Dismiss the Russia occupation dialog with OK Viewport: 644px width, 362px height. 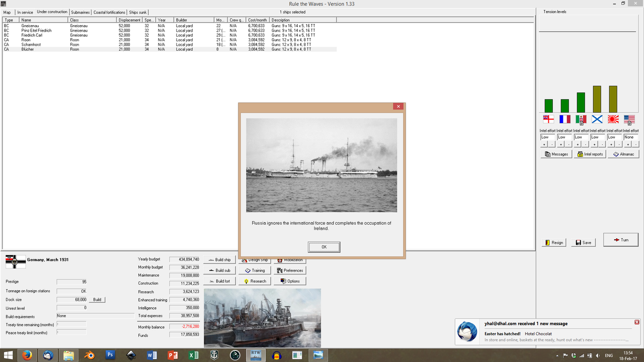324,247
